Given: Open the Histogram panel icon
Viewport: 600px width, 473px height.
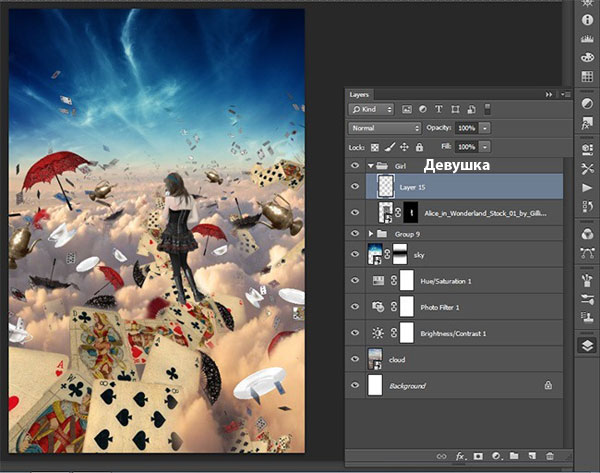Looking at the screenshot, I should tap(587, 39).
